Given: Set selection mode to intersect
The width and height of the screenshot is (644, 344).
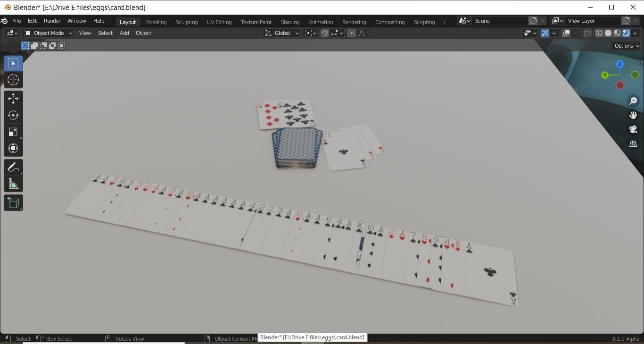Looking at the screenshot, I should [61, 46].
